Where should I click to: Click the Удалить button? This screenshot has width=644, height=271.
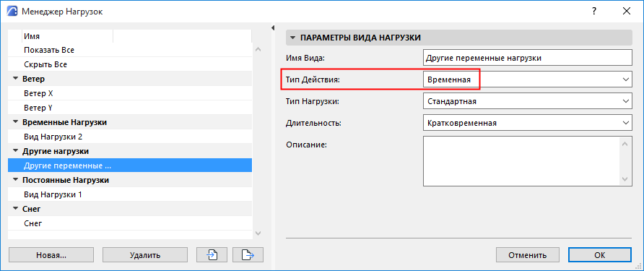pos(145,255)
